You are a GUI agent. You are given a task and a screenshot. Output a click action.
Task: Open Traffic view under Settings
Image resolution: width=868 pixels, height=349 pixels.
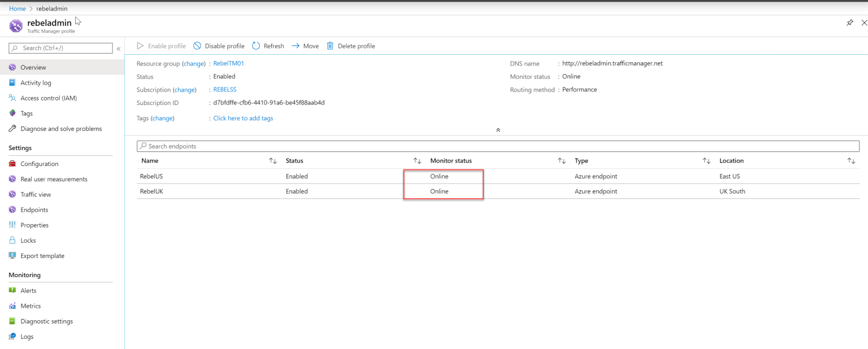37,194
